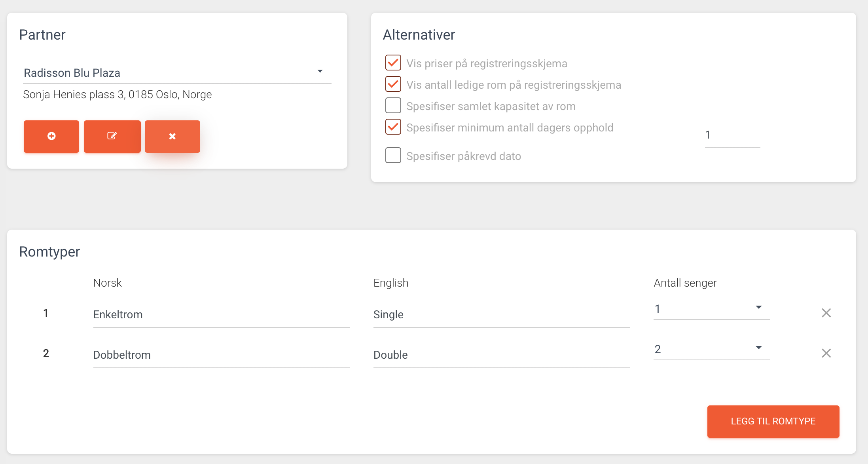
Task: Click the English column header
Action: 391,283
